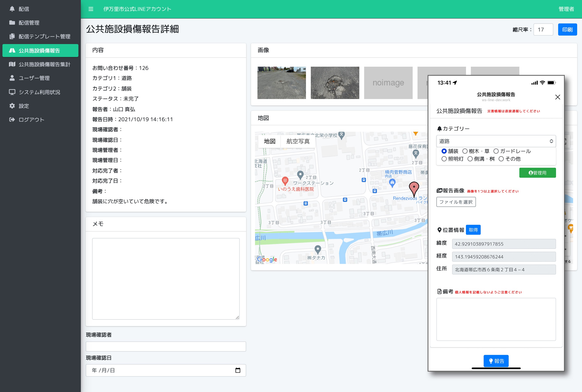Open the first pothole photo thumbnail
Screen dimensions: 582x392
pyautogui.click(x=282, y=83)
